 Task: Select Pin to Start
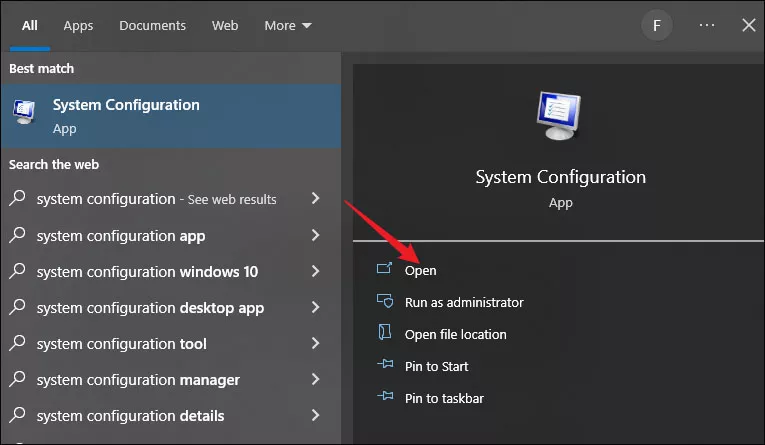point(437,366)
